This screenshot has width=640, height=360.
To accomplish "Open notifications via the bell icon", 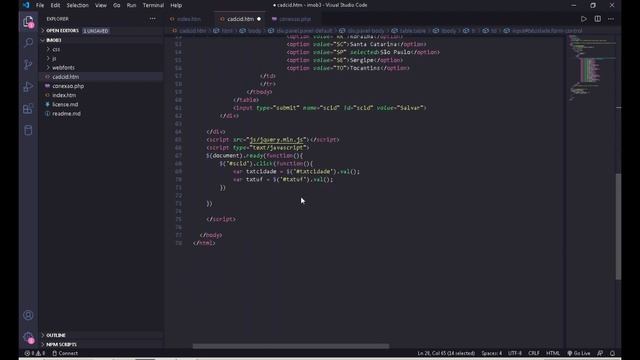I will tap(612, 353).
